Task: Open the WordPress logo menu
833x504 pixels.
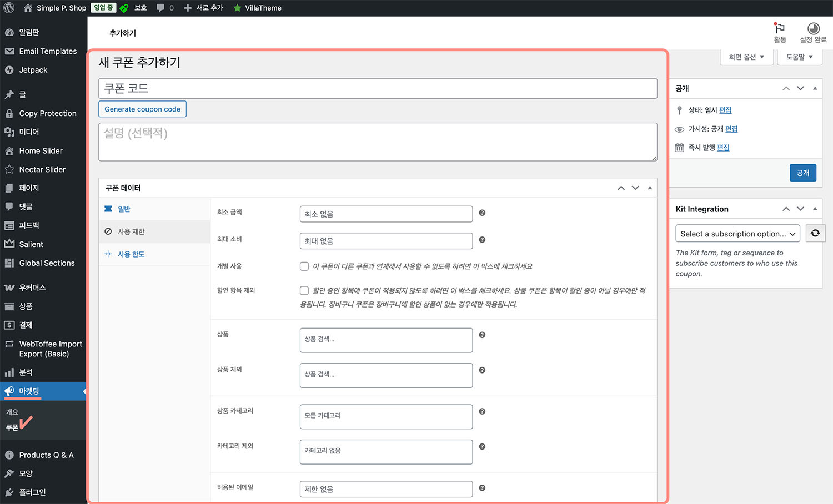Action: (x=9, y=8)
